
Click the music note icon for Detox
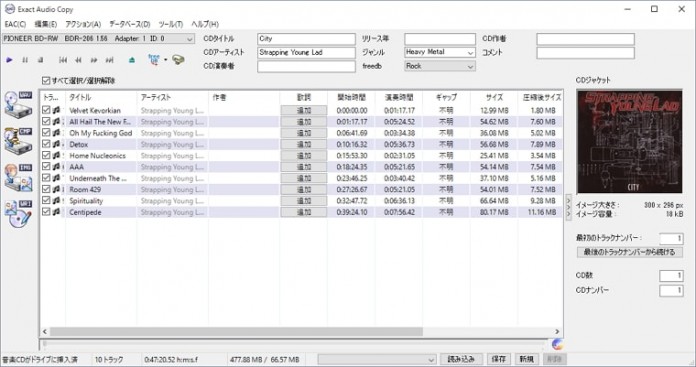[x=56, y=144]
